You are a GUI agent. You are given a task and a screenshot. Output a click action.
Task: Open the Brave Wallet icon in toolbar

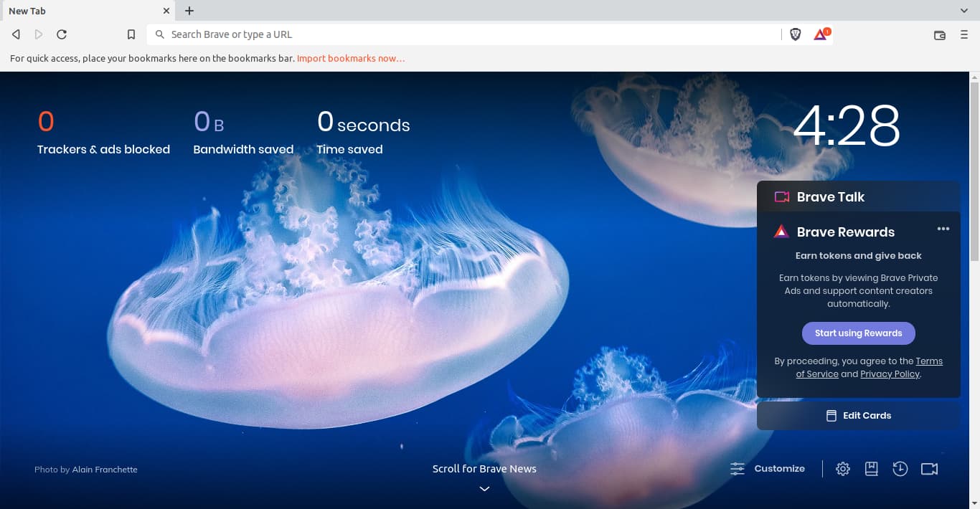pos(939,34)
